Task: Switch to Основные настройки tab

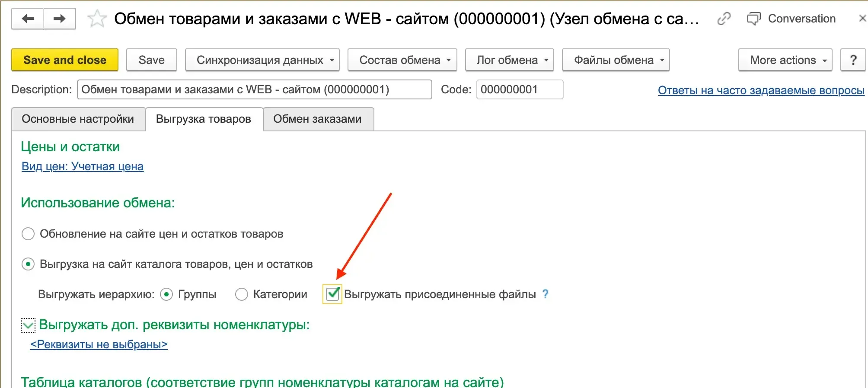Action: (x=78, y=119)
